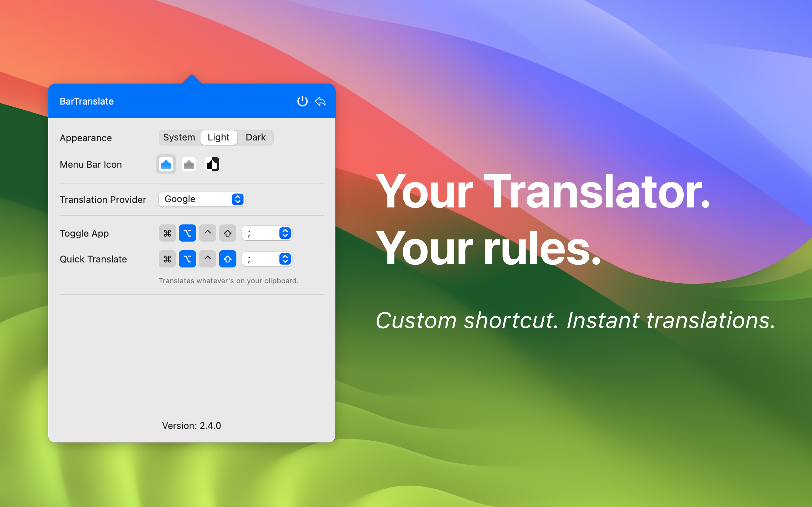Choose the gray menu bar icon option
Viewport: 812px width, 507px height.
click(189, 164)
